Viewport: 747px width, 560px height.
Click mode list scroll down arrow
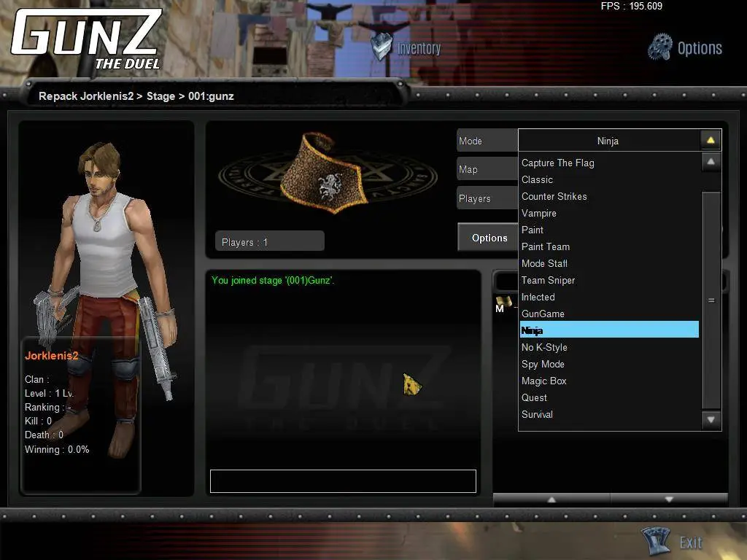[x=711, y=419]
